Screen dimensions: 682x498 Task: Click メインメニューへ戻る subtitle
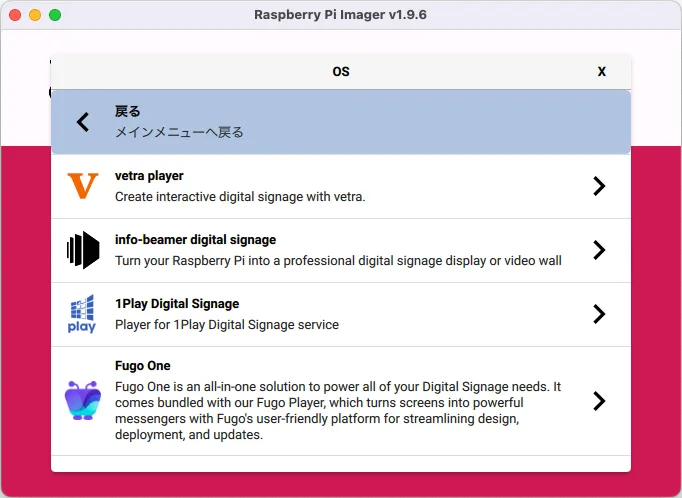coord(179,132)
